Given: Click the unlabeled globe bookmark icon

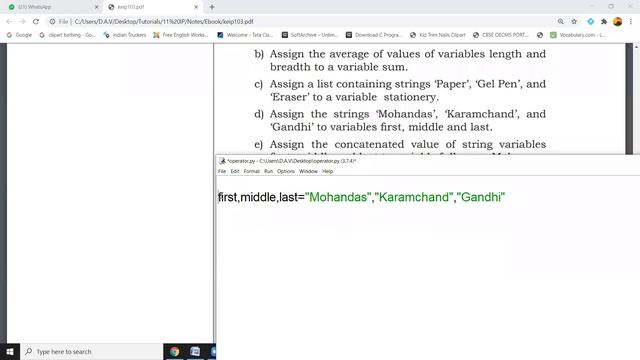Looking at the screenshot, I should click(540, 35).
